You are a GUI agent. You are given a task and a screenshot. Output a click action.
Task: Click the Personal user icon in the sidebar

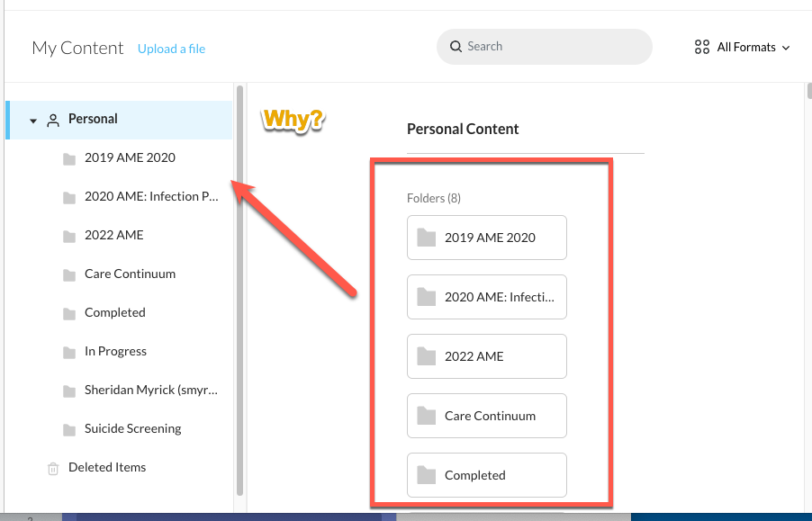[x=53, y=120]
